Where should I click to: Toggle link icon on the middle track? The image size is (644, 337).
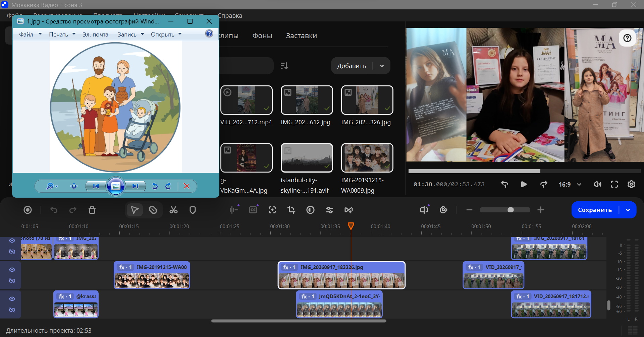click(x=12, y=281)
